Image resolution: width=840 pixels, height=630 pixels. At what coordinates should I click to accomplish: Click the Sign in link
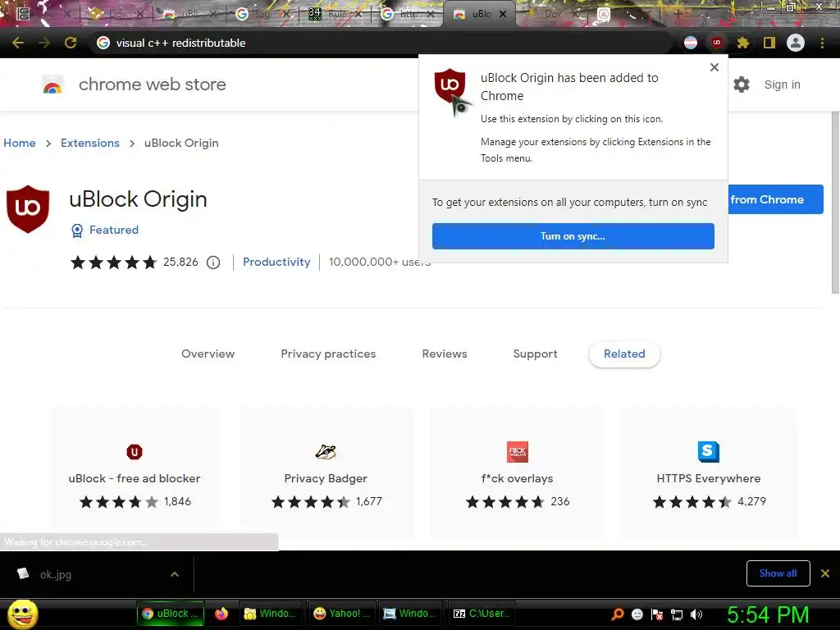782,84
